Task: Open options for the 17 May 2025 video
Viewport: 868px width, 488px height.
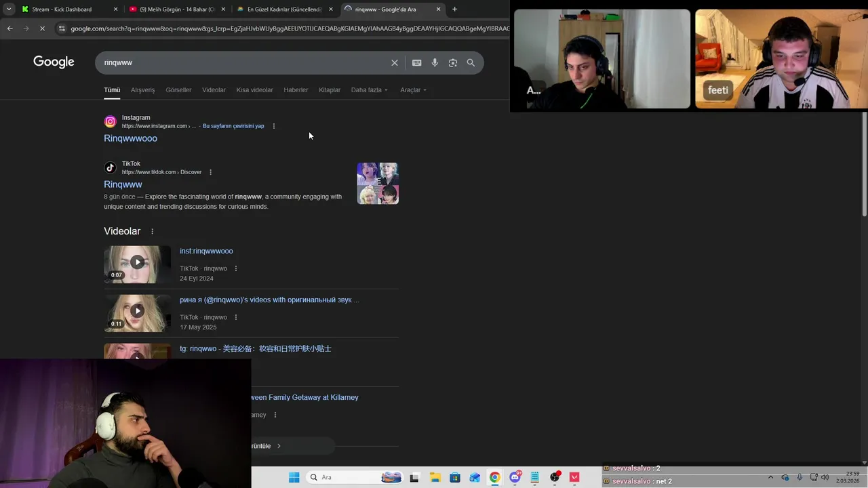Action: click(236, 317)
